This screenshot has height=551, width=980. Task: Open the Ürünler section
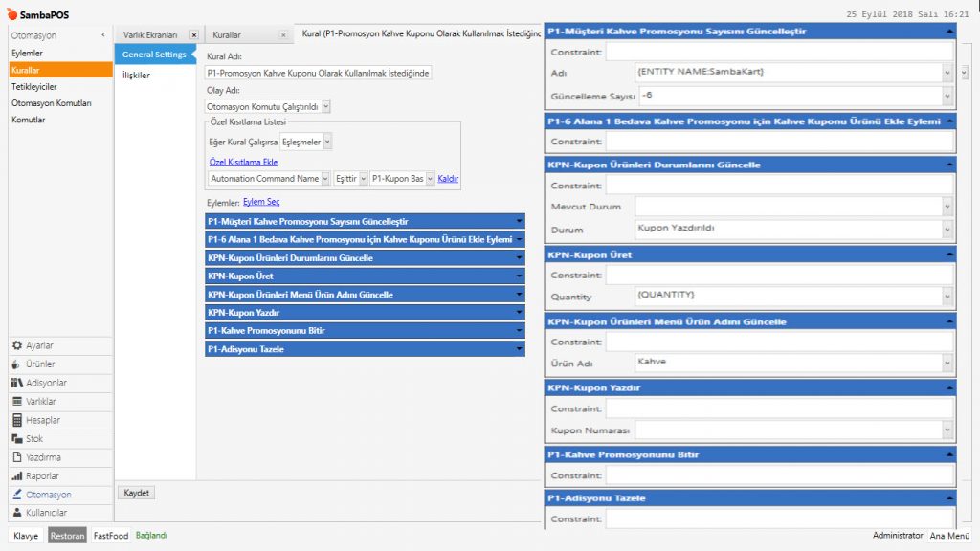coord(38,364)
